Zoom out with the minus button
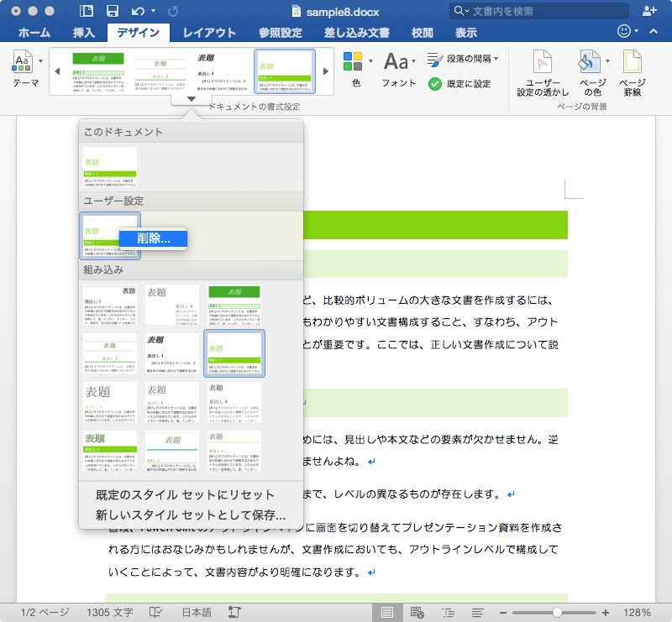Viewport: 672px width, 622px height. click(x=503, y=613)
